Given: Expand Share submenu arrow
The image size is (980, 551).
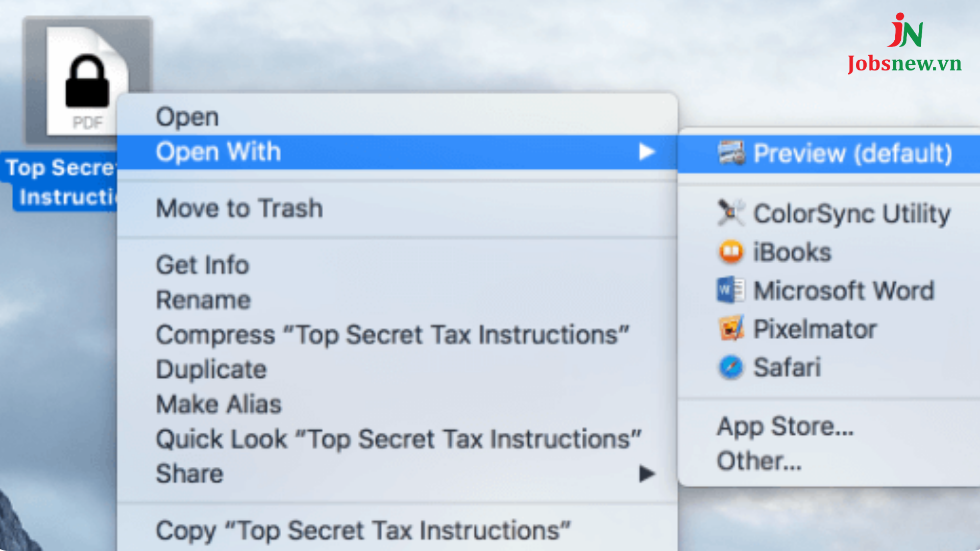Looking at the screenshot, I should coord(645,474).
